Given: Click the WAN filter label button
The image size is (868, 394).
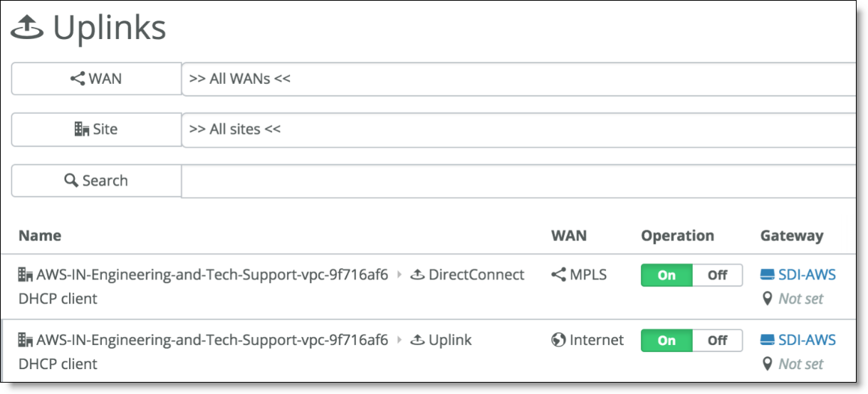Looking at the screenshot, I should [x=96, y=79].
